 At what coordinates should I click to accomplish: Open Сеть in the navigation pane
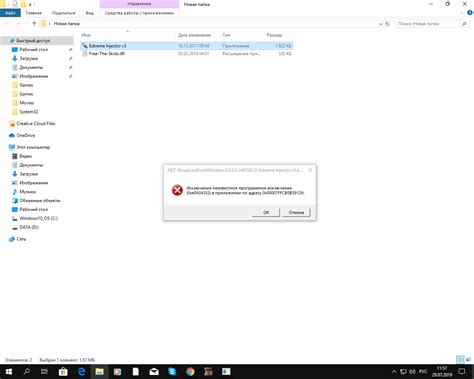tap(21, 239)
